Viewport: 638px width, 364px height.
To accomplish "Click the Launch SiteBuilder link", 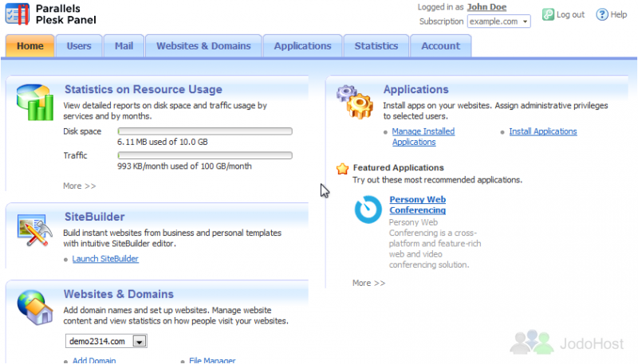I will tap(105, 259).
